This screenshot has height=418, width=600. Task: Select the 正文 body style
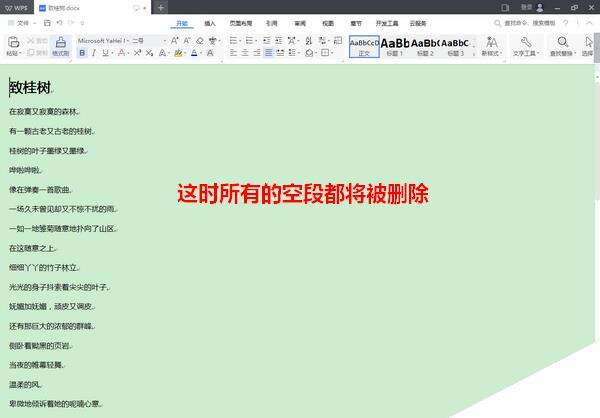tap(364, 46)
